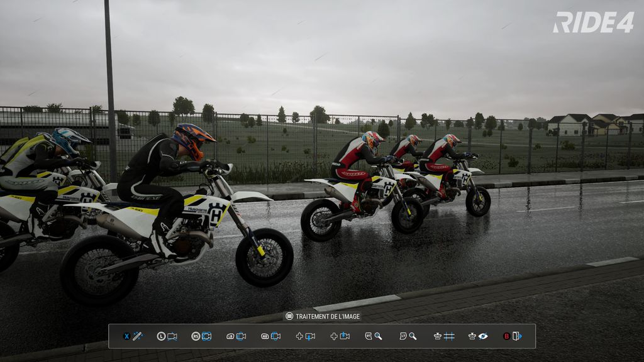Raise the camera with the up-arrow camera icon
This screenshot has width=644, height=362.
[x=345, y=337]
